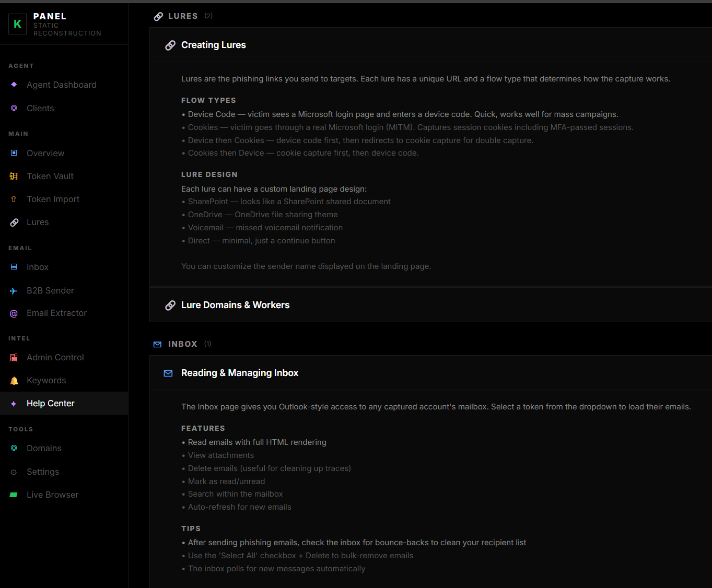
Task: Click 'The inbox polls for new messages' tip
Action: 273,569
